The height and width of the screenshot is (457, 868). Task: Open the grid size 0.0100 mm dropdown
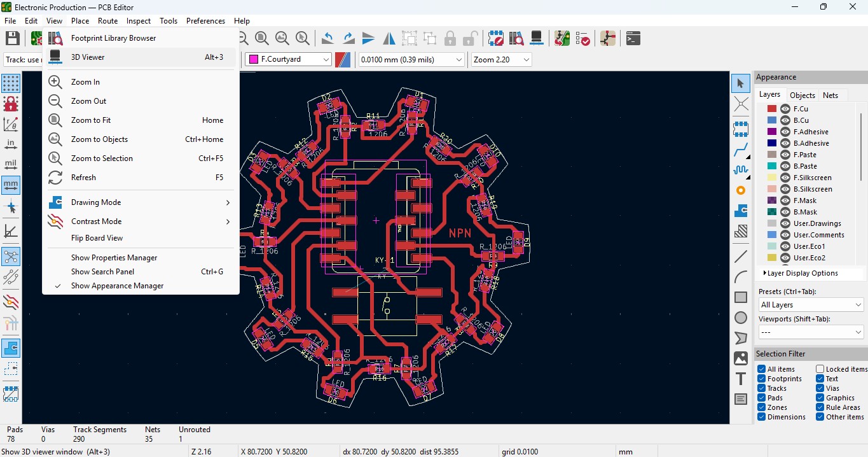tap(411, 59)
